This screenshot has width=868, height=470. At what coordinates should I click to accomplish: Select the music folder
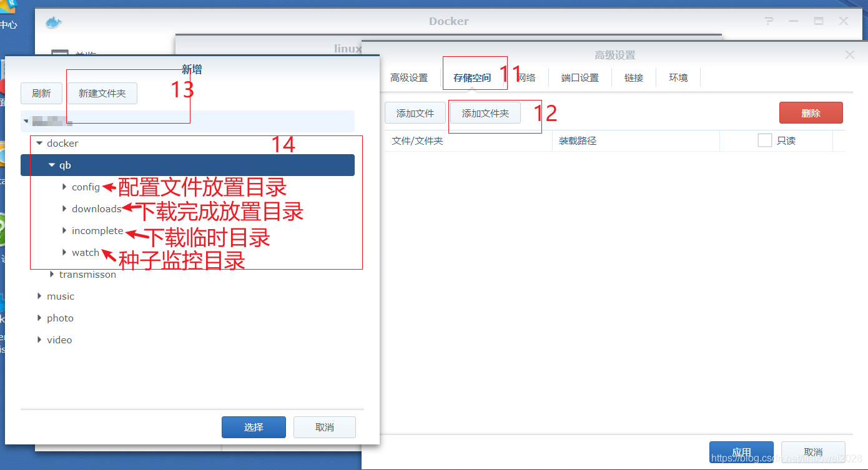61,296
